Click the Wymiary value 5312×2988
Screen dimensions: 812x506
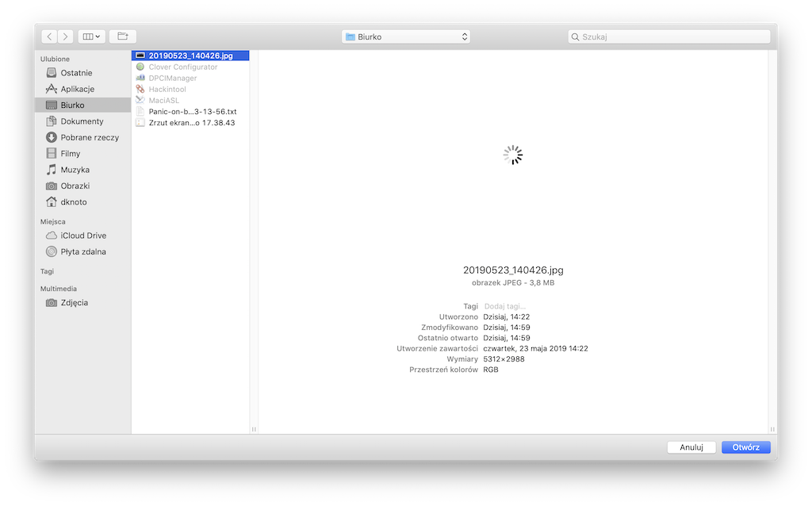click(504, 359)
